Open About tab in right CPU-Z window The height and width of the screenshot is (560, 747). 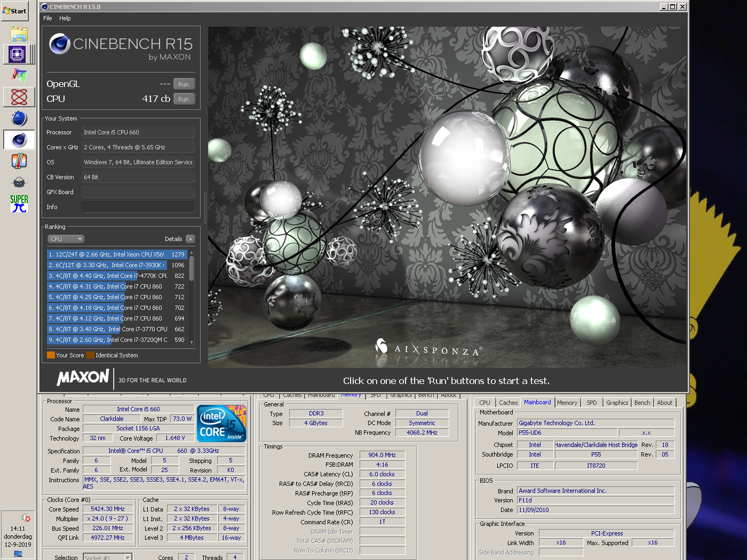point(665,403)
